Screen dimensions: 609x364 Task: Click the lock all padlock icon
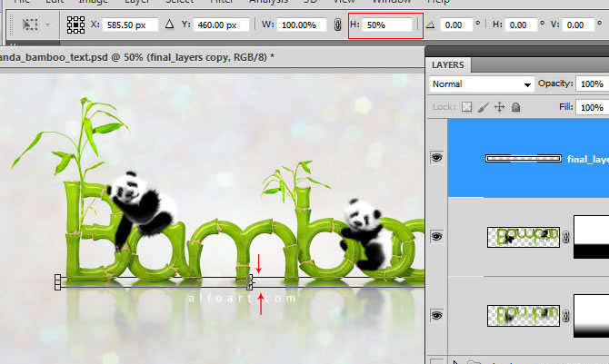[514, 107]
